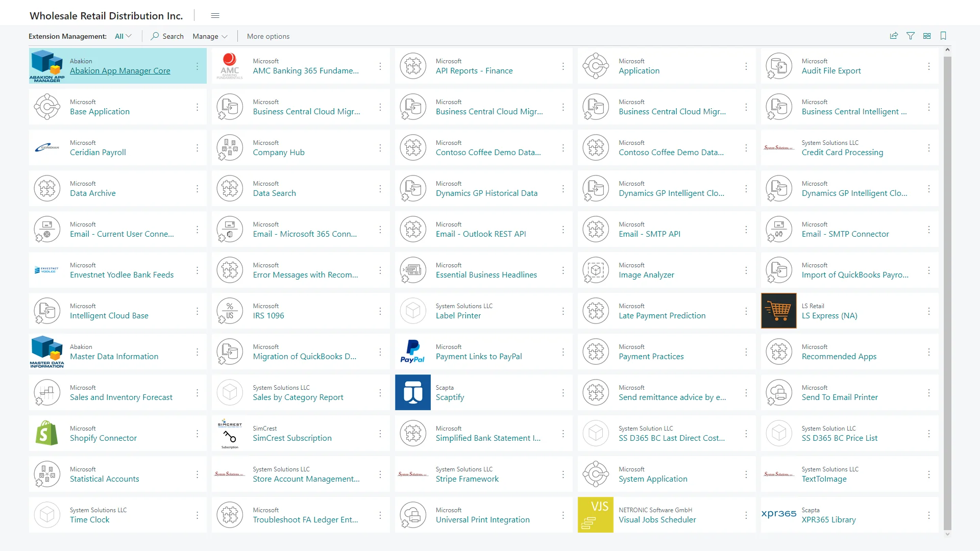
Task: Show options menu for Audit File Export
Action: [x=928, y=66]
